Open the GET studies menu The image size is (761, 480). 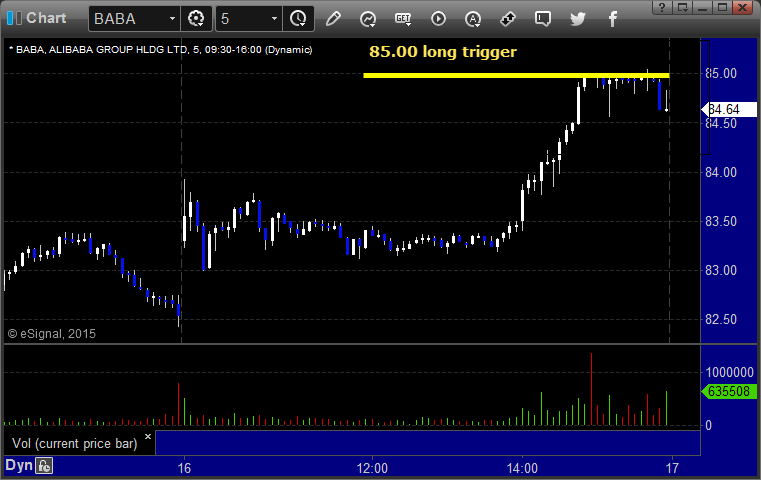click(403, 19)
